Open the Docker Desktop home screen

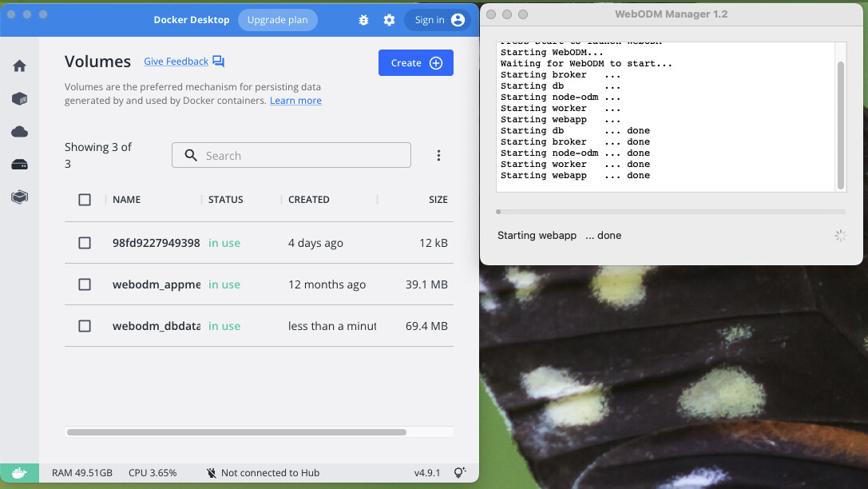(x=20, y=66)
